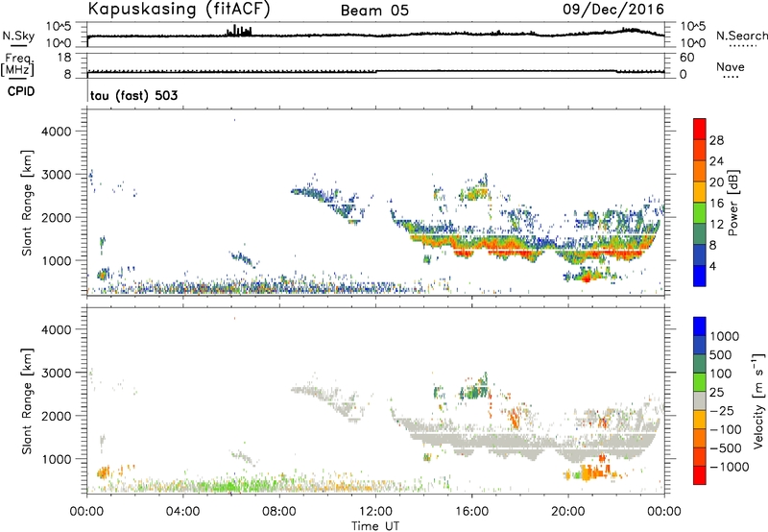Click the 'Beam 05' label
Screen dimensions: 768x532
coord(374,11)
